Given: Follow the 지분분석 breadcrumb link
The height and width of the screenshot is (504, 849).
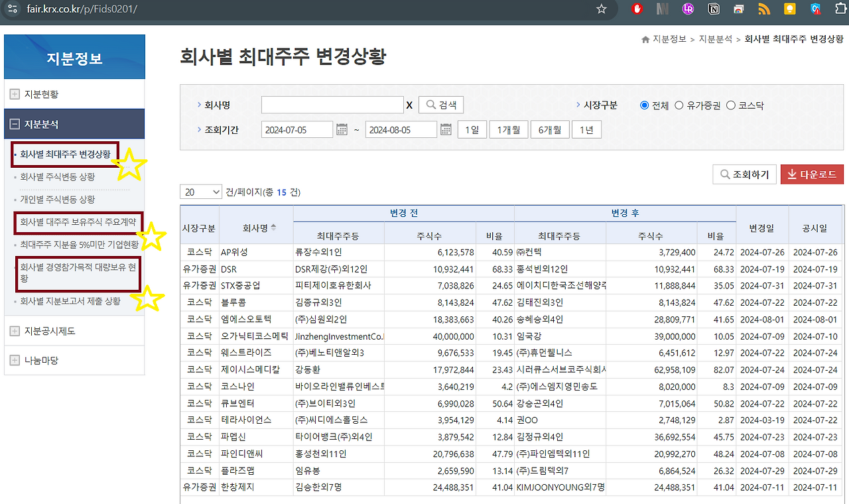Looking at the screenshot, I should click(x=715, y=40).
